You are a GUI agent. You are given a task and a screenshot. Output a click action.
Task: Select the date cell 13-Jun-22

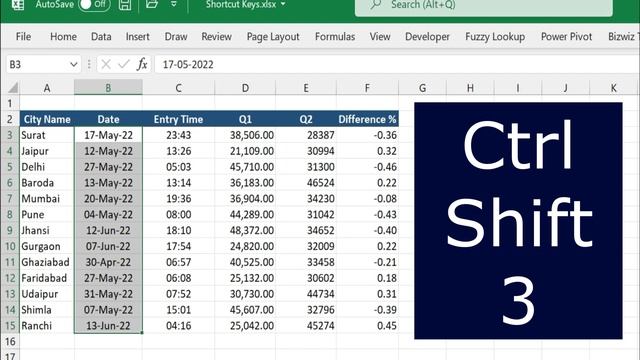[108, 326]
